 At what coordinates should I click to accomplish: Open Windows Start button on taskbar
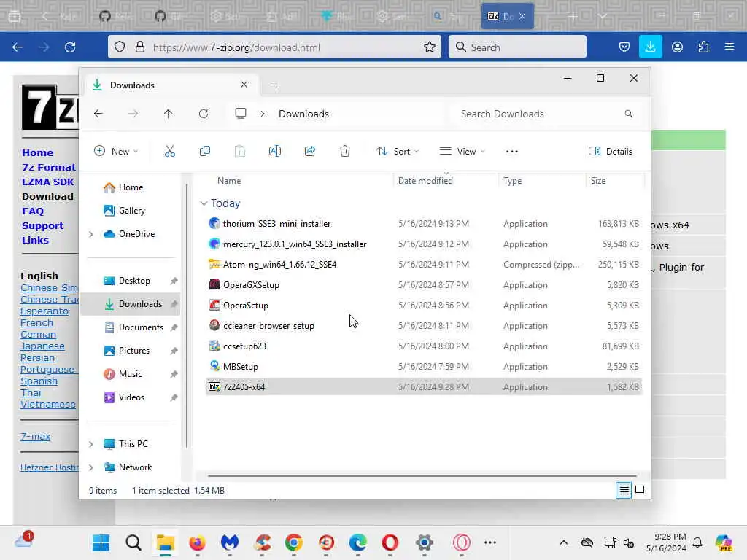tap(101, 542)
